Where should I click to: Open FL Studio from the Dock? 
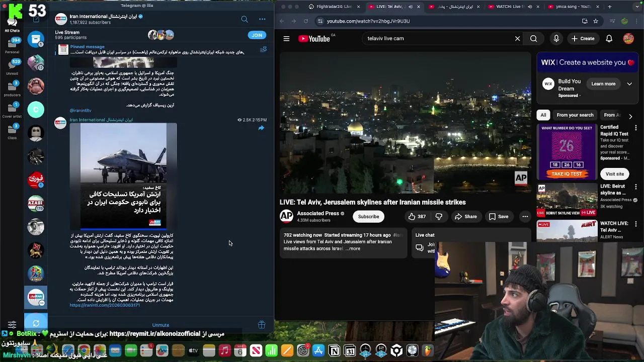pos(428,350)
